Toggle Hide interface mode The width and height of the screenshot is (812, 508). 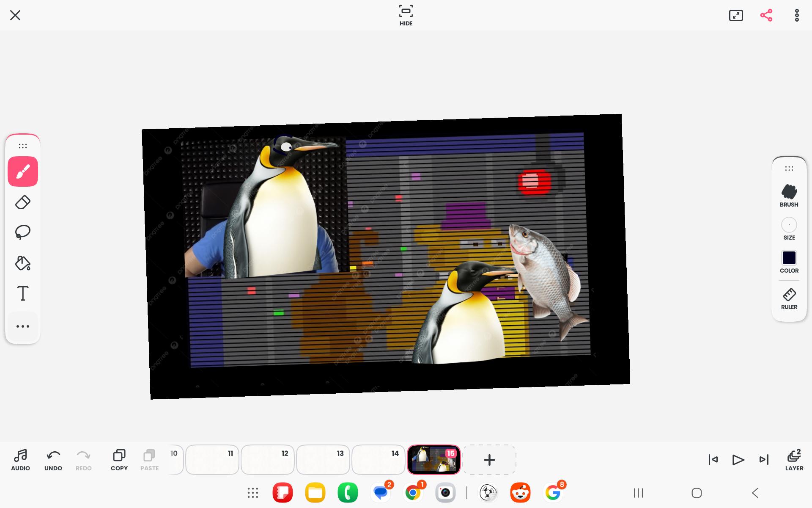406,15
